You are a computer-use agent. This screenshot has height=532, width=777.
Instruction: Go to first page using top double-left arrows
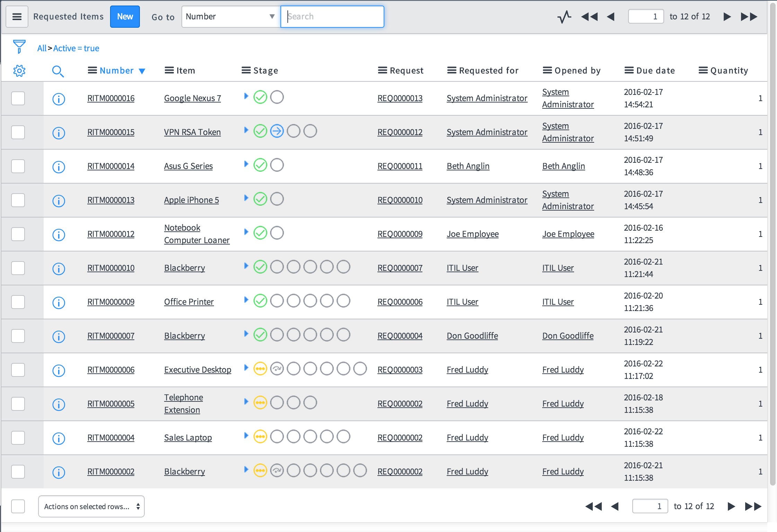pos(589,17)
